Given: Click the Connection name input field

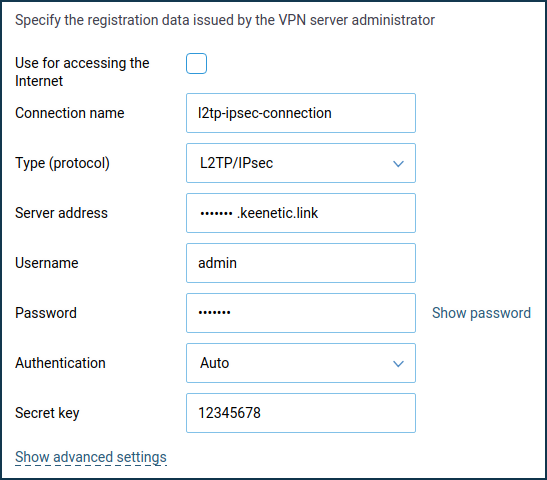Looking at the screenshot, I should pyautogui.click(x=301, y=113).
